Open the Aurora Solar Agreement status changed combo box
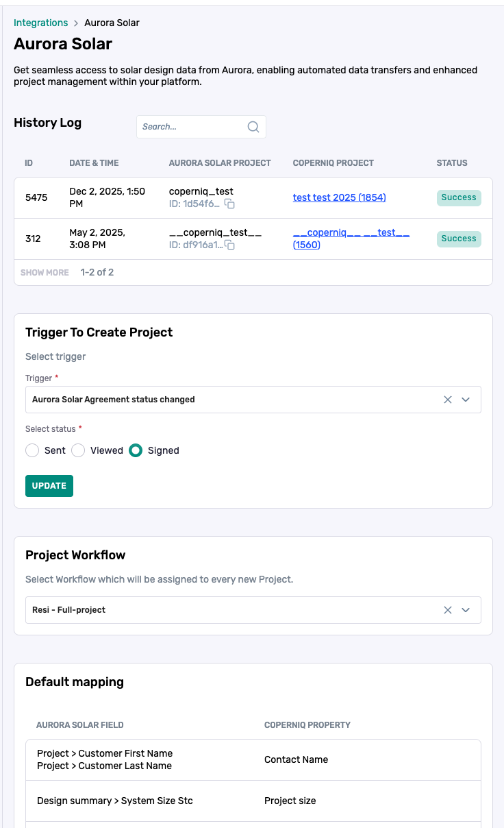Image resolution: width=504 pixels, height=828 pixels. pyautogui.click(x=253, y=400)
